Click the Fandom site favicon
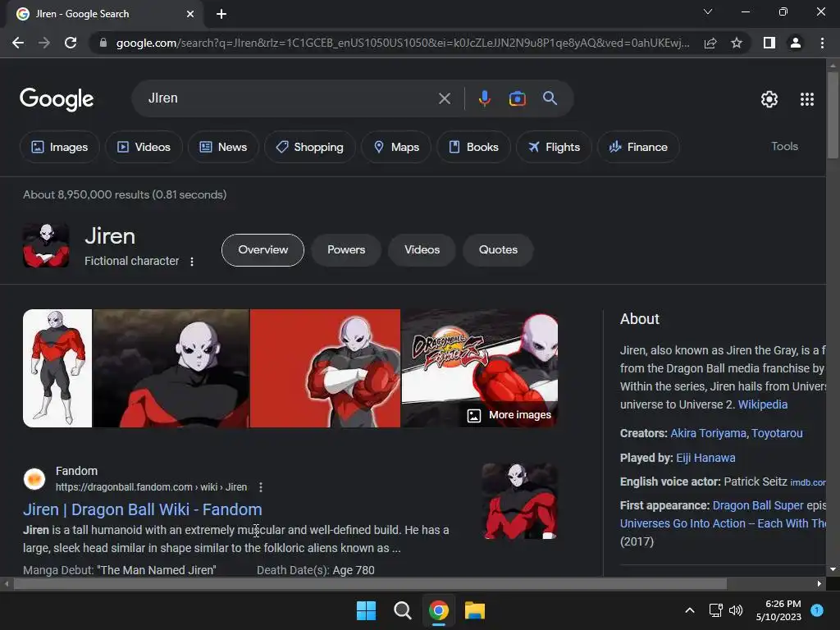This screenshot has height=630, width=840. 34,478
